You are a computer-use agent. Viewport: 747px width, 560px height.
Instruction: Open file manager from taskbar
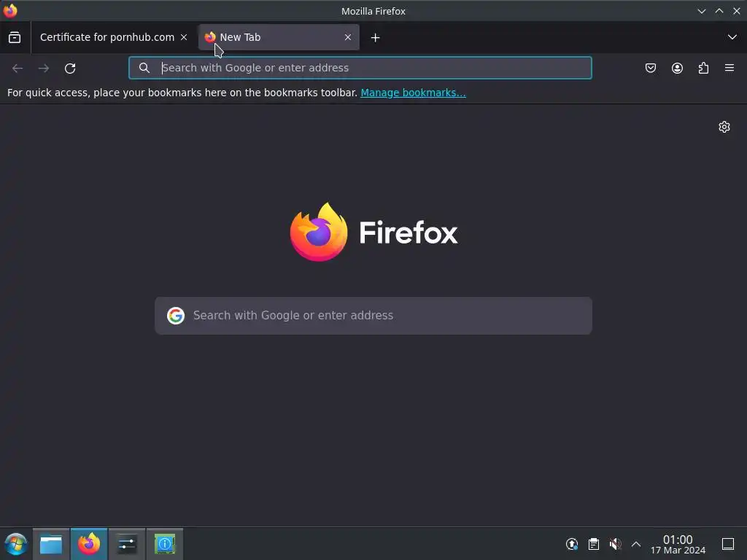pyautogui.click(x=51, y=544)
